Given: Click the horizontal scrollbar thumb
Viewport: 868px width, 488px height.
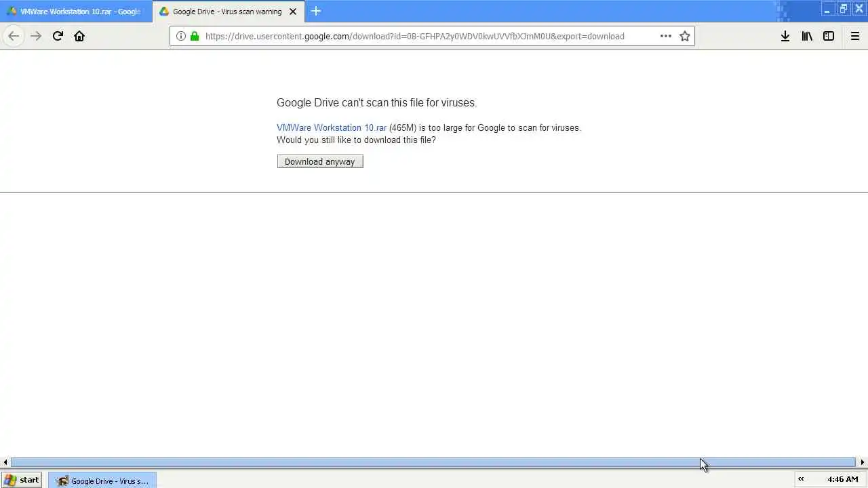Looking at the screenshot, I should click(433, 462).
